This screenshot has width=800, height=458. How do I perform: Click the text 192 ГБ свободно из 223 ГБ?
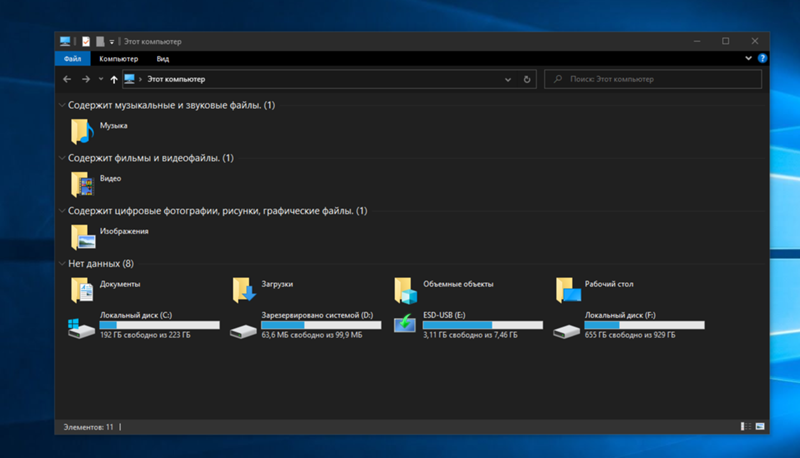(x=145, y=335)
